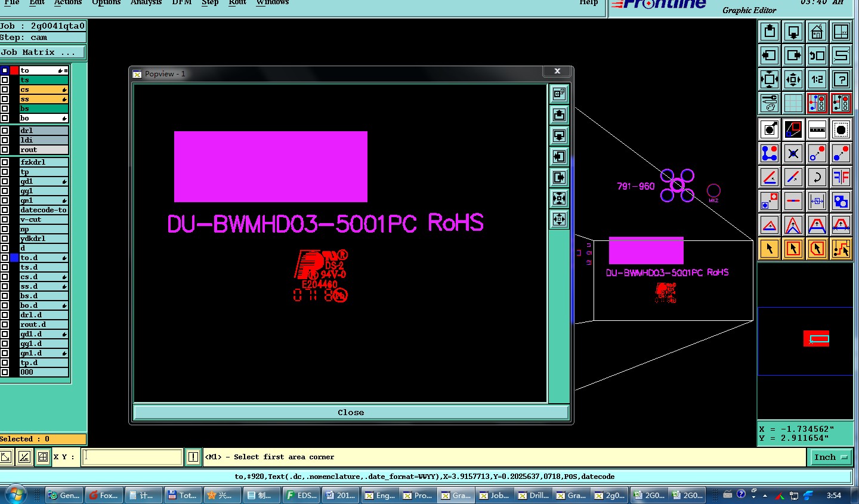Select the overlapping blue shapes tool

click(x=841, y=201)
